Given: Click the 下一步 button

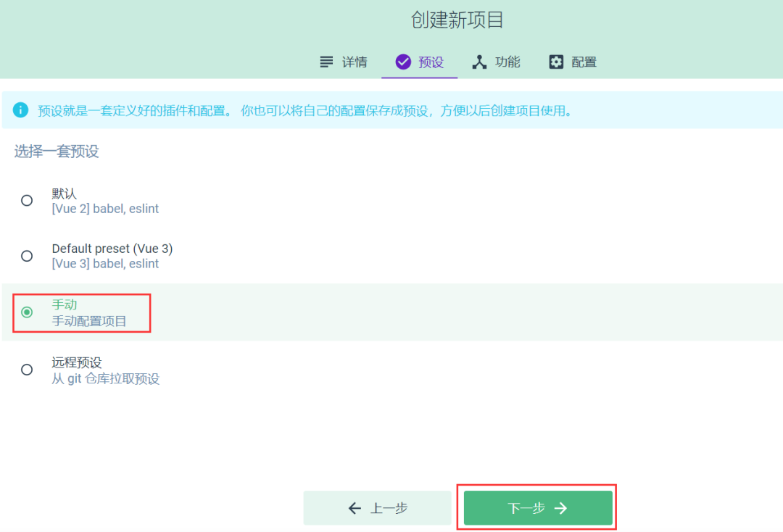Looking at the screenshot, I should (537, 507).
